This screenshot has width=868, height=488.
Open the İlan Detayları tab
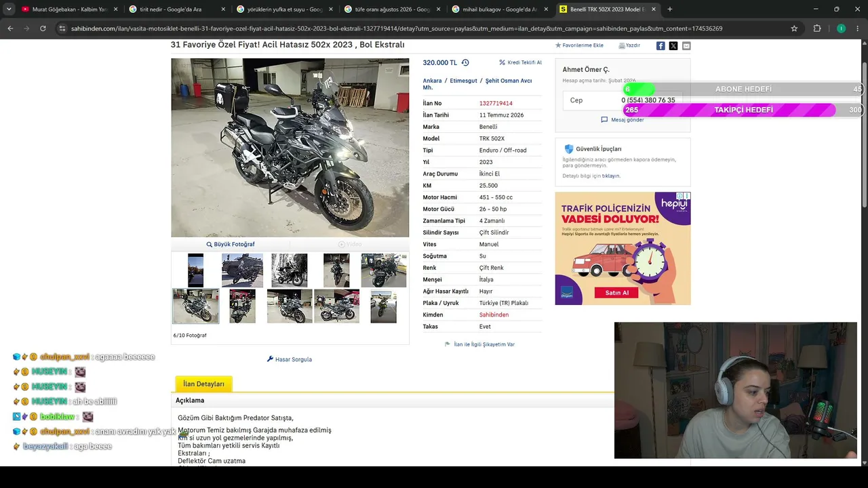click(x=203, y=384)
